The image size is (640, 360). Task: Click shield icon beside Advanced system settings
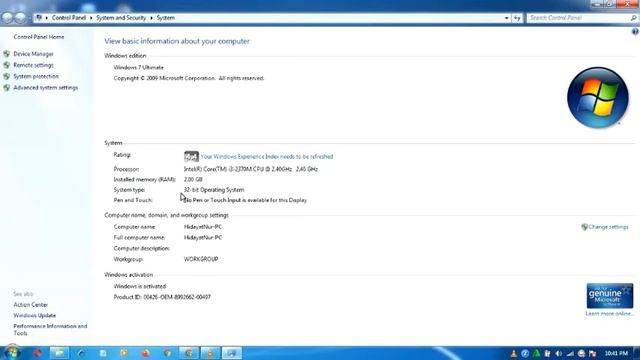point(7,88)
